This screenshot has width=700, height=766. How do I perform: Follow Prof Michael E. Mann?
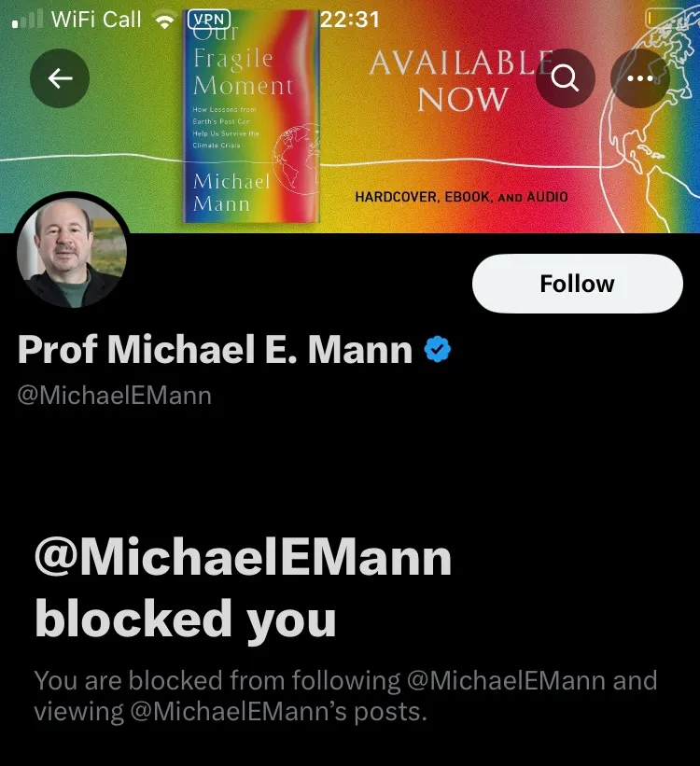pyautogui.click(x=578, y=284)
